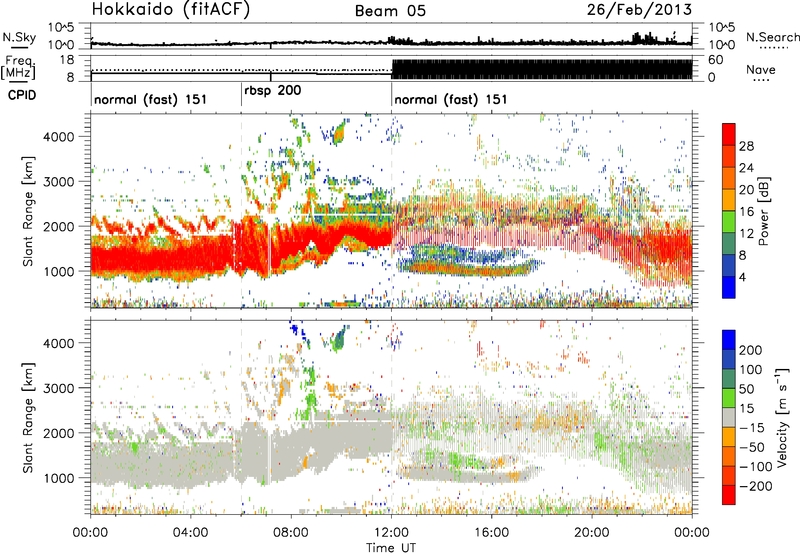Click the "Nave" legend label
Image resolution: width=800 pixels, height=554 pixels.
[761, 70]
